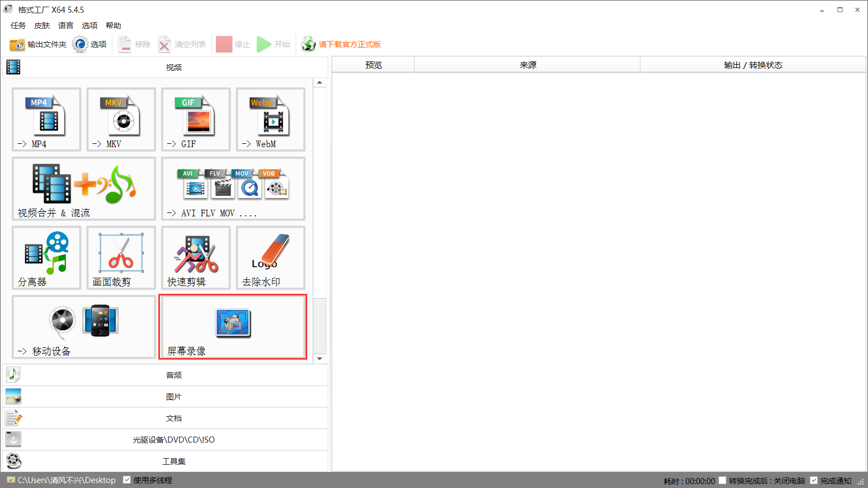Screen dimensions: 868x488
Task: Select the AVI FLV MOV formats tile
Action: (233, 189)
